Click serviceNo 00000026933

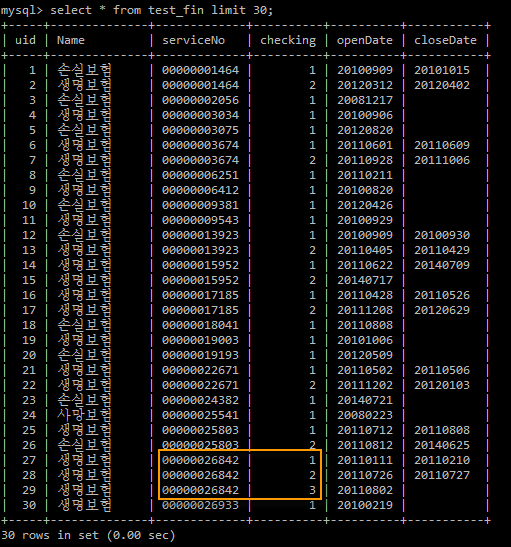pyautogui.click(x=201, y=505)
